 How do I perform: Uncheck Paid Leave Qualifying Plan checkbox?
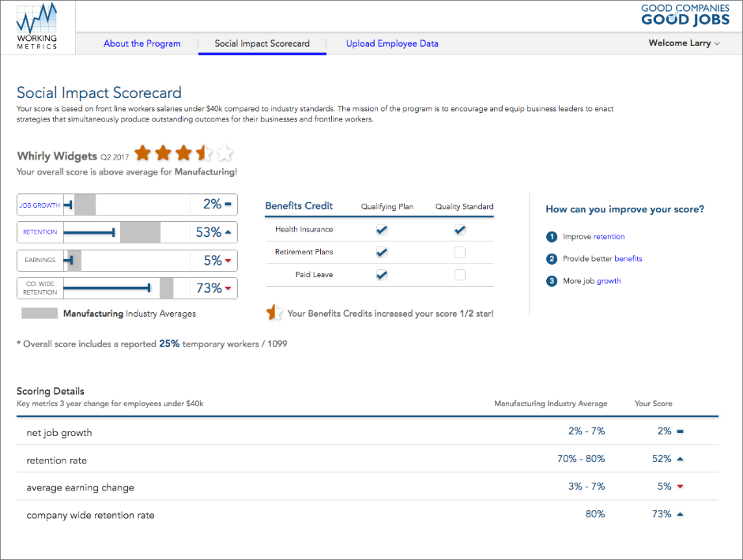tap(382, 275)
